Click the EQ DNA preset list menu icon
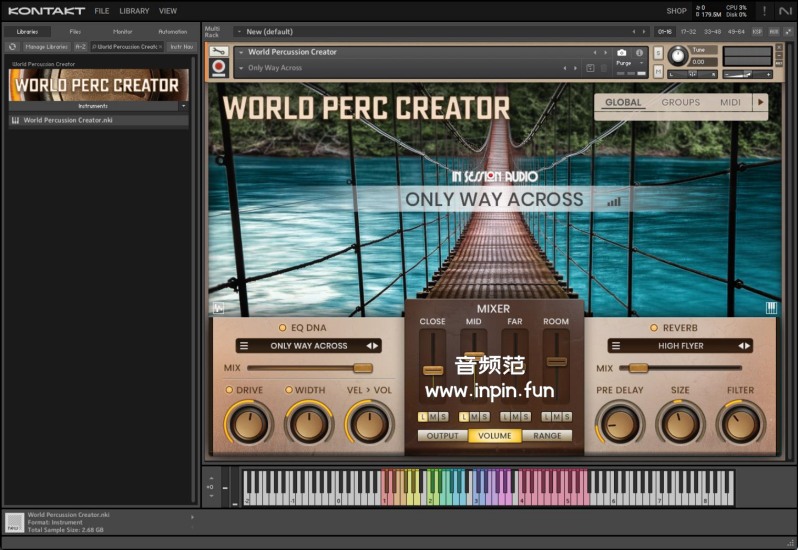This screenshot has width=798, height=550. (244, 346)
